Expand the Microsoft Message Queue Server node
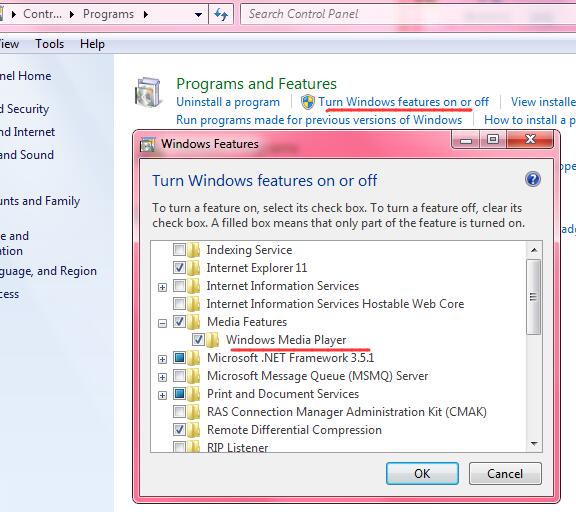 pos(162,377)
